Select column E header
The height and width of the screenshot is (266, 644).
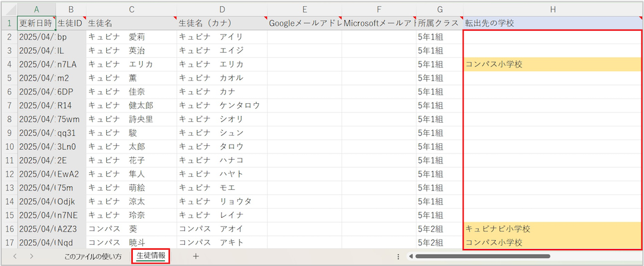(x=304, y=9)
